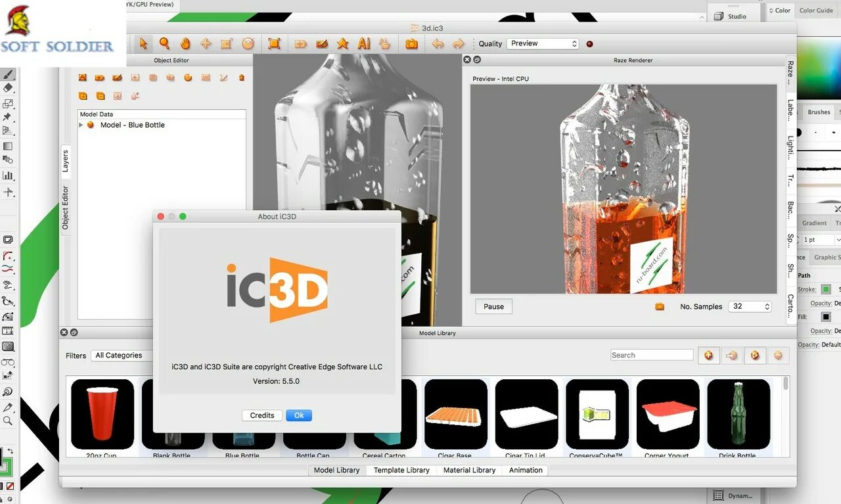The height and width of the screenshot is (504, 841).
Task: Select the 20oz Cup red cup thumbnail
Action: (102, 414)
